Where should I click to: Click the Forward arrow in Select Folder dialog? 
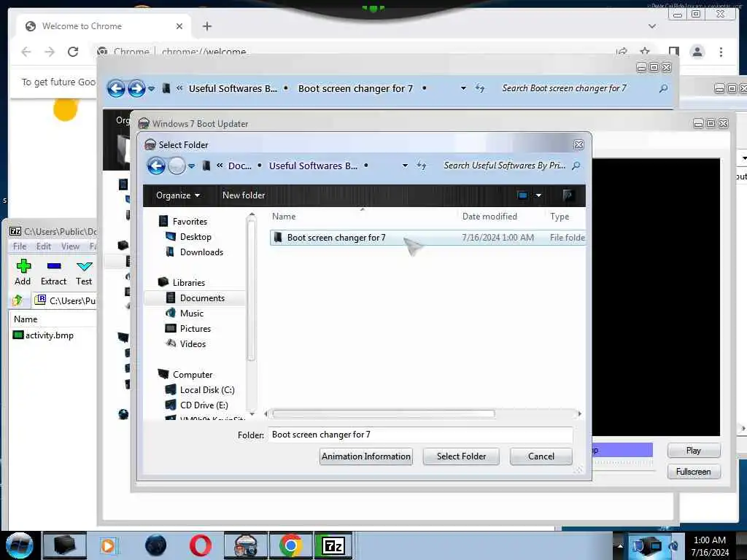click(x=177, y=166)
